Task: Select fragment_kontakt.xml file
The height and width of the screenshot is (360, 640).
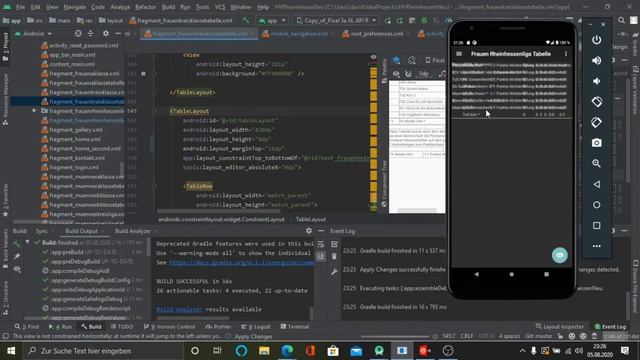Action: point(77,158)
